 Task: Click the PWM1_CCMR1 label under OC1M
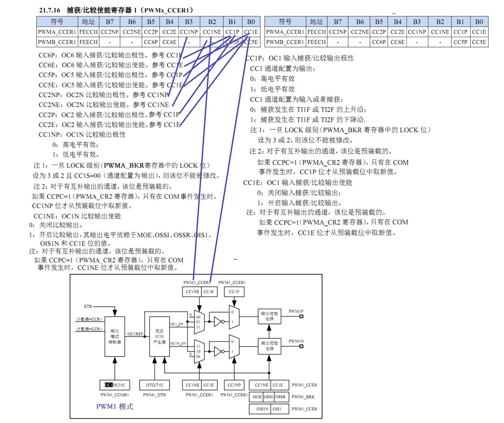pos(114,395)
